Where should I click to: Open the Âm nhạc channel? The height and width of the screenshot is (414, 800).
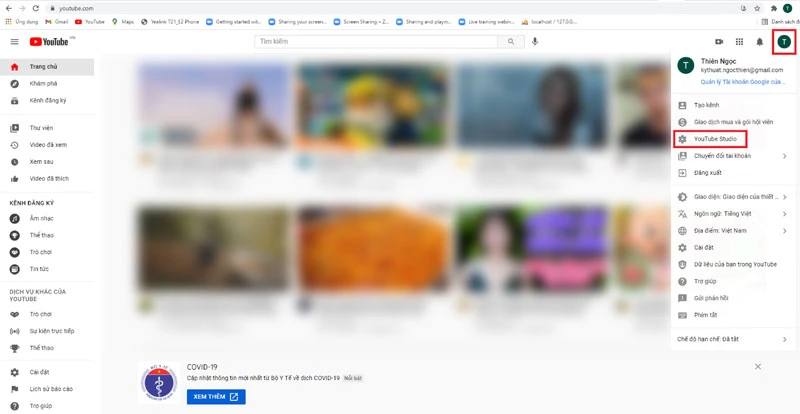[x=47, y=218]
